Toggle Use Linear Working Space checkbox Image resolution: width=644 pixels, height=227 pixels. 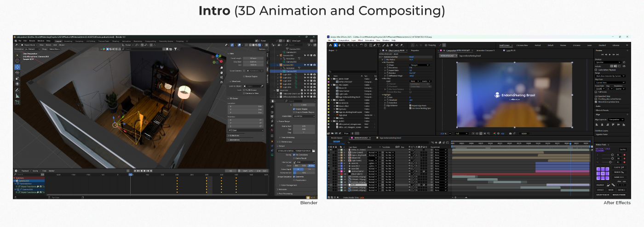[410, 108]
